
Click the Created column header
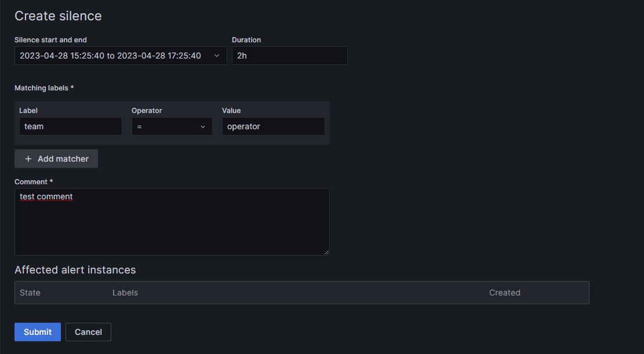click(504, 293)
